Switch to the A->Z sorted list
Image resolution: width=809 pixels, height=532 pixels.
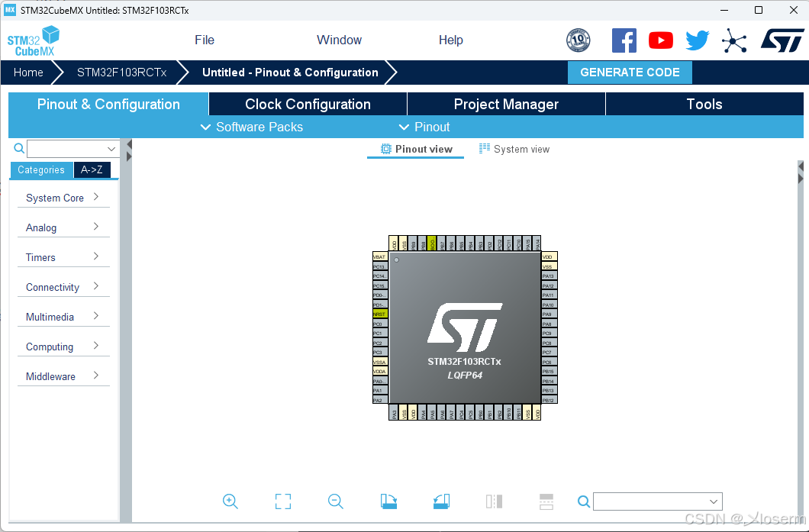(92, 169)
